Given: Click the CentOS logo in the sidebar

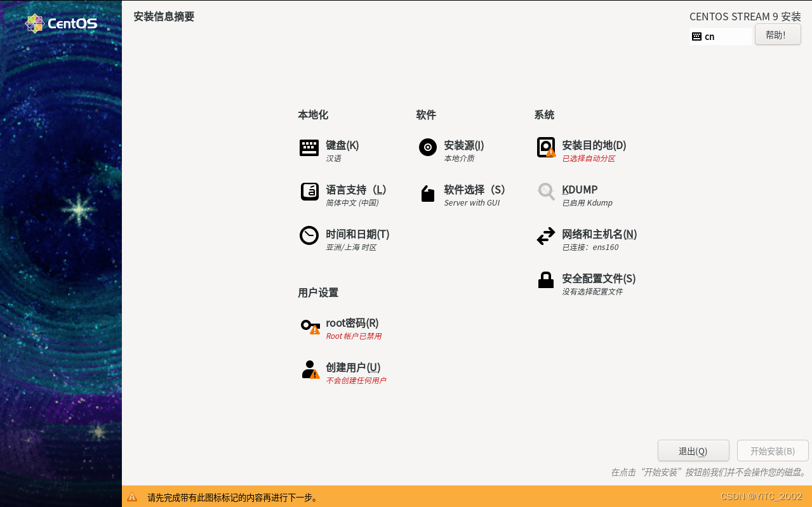Looking at the screenshot, I should (x=61, y=23).
